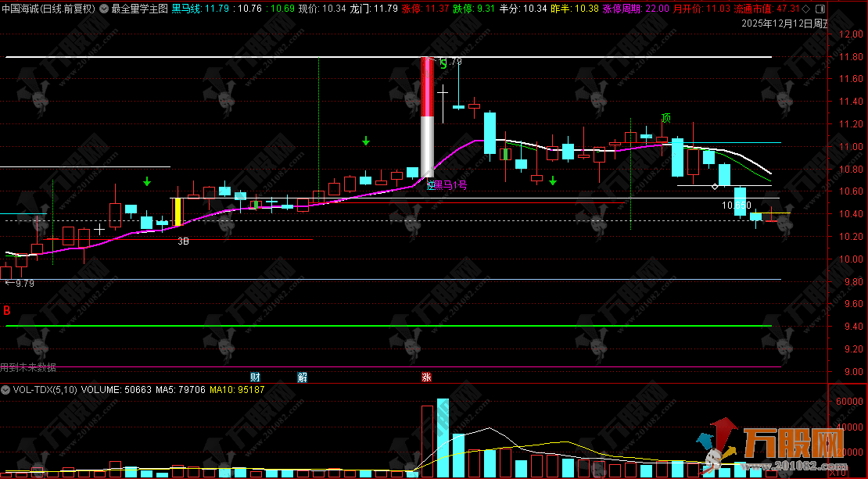This screenshot has height=479, width=868.
Task: Click the red 涨 limit-up marker
Action: pos(426,377)
